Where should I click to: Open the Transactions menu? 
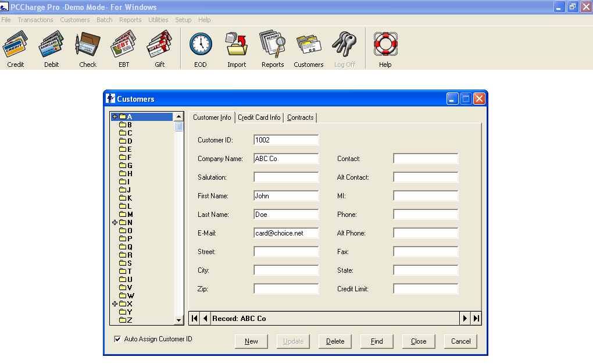tap(35, 20)
